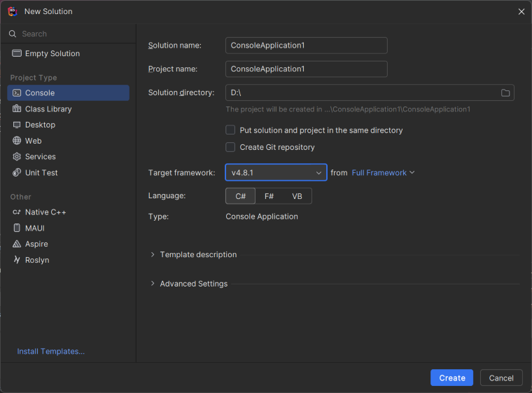Select the Services gear icon
The width and height of the screenshot is (532, 393).
tap(17, 157)
